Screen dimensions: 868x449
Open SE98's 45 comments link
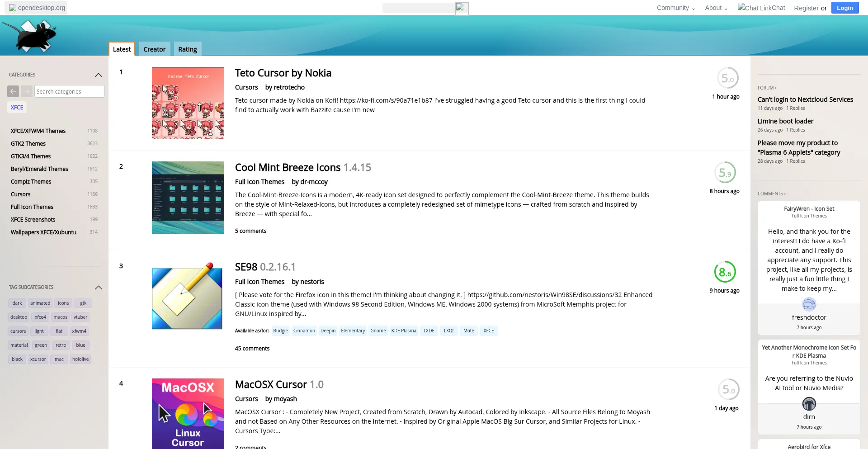coord(252,349)
